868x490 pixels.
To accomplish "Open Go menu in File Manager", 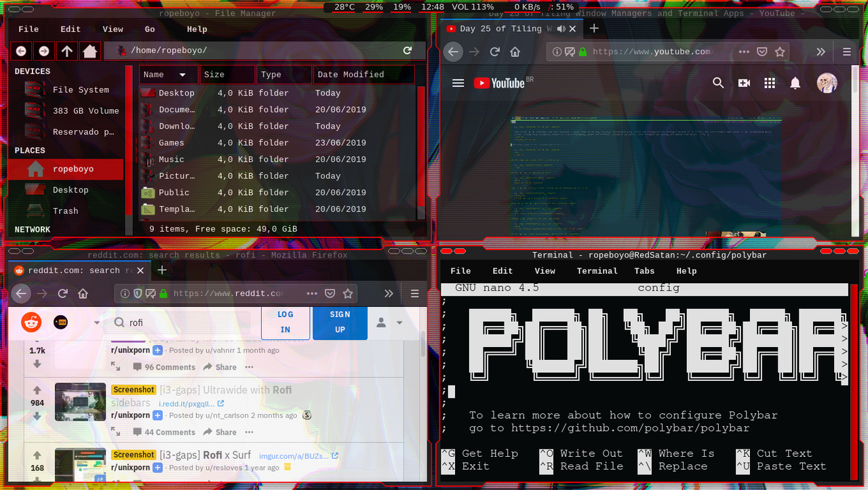I will (150, 29).
